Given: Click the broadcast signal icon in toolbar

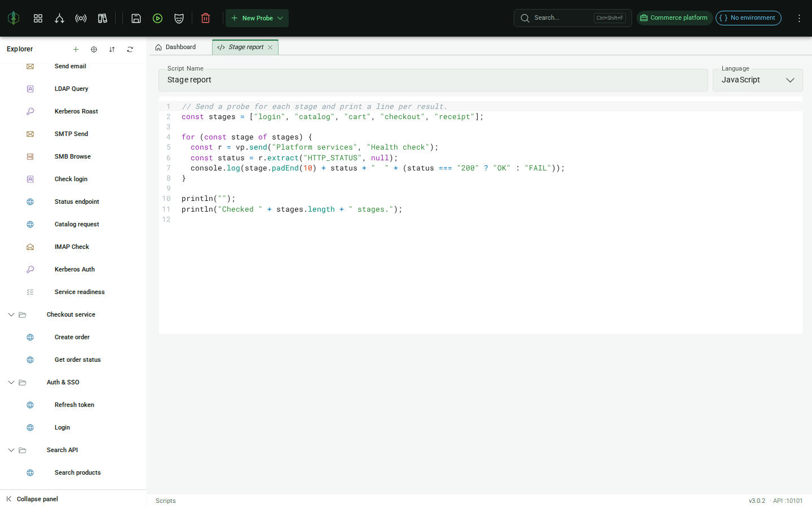Looking at the screenshot, I should click(x=81, y=18).
